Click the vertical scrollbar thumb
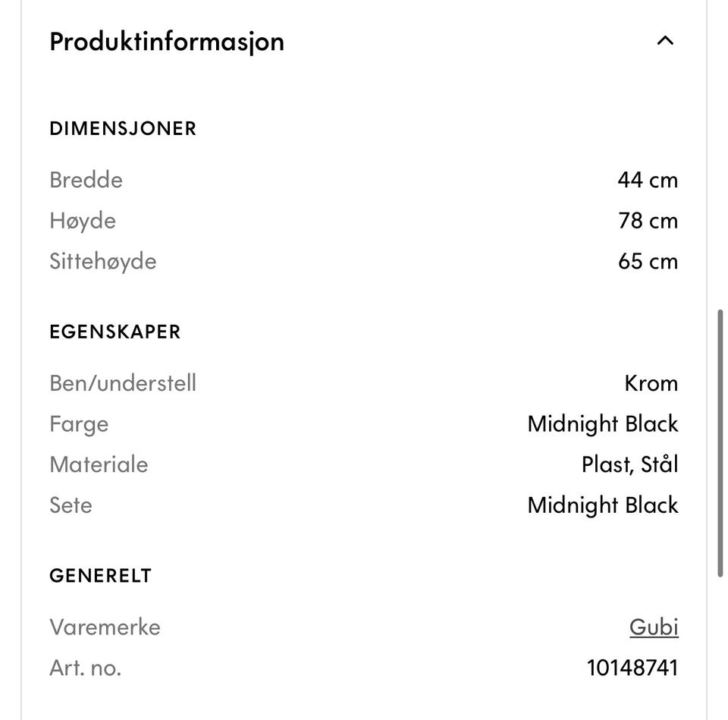Screen dimensions: 728x720 720,443
